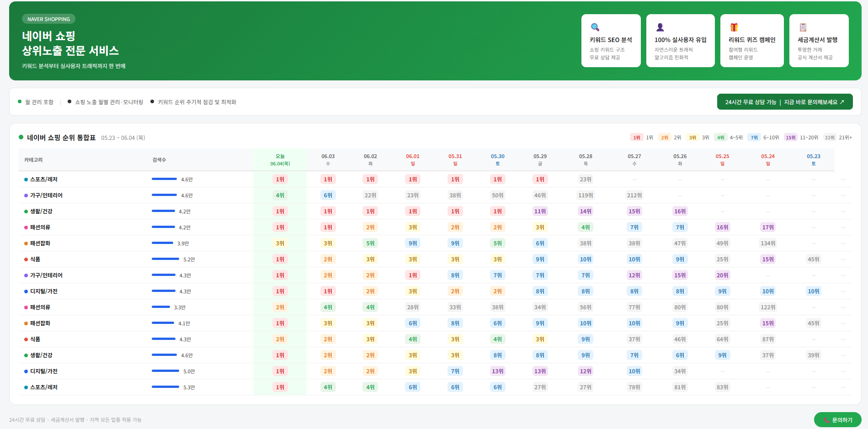This screenshot has height=429, width=868.
Task: Click the document icon on 세금계산서 발행 card
Action: (x=803, y=27)
